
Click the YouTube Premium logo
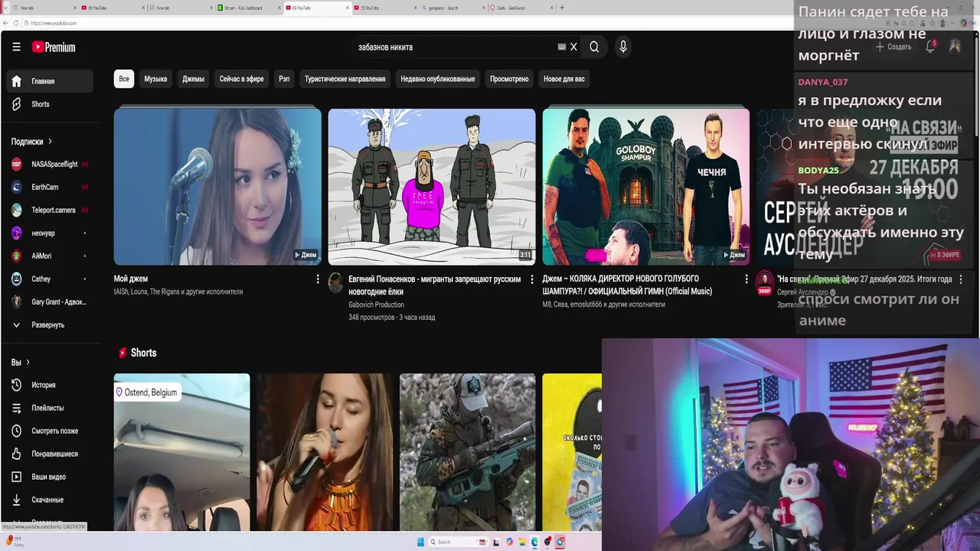[54, 47]
